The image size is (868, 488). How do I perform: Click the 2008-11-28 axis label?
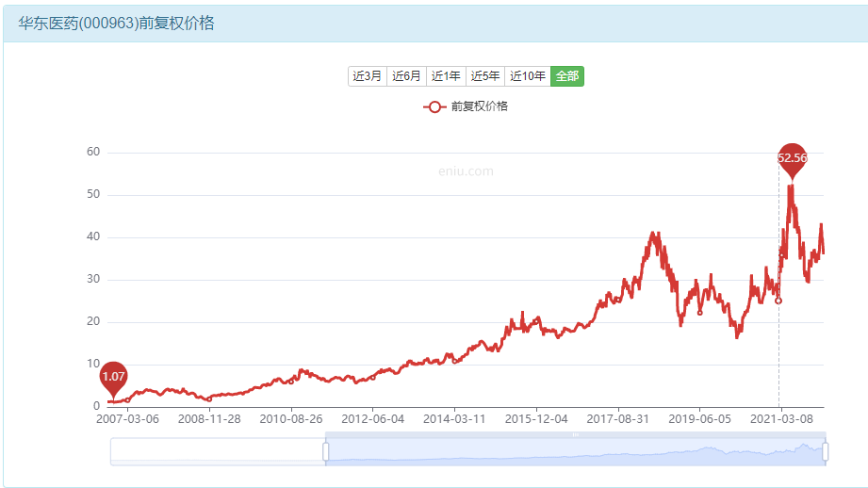(x=209, y=419)
